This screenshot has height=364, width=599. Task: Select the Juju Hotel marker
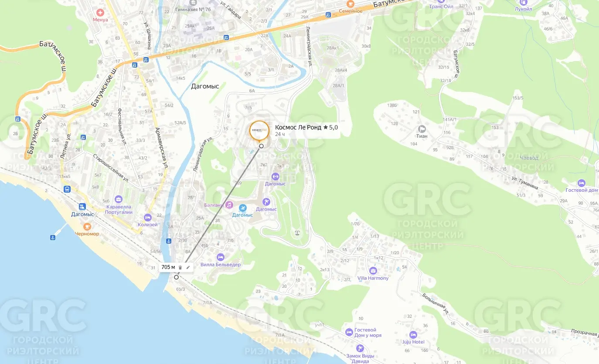point(413,334)
